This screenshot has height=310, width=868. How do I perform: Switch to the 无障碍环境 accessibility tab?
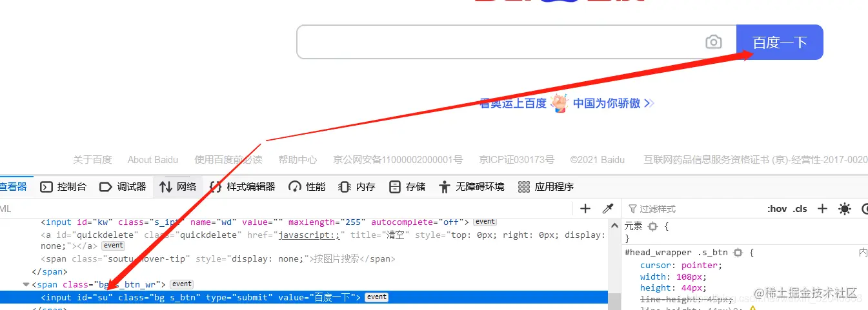click(x=471, y=187)
